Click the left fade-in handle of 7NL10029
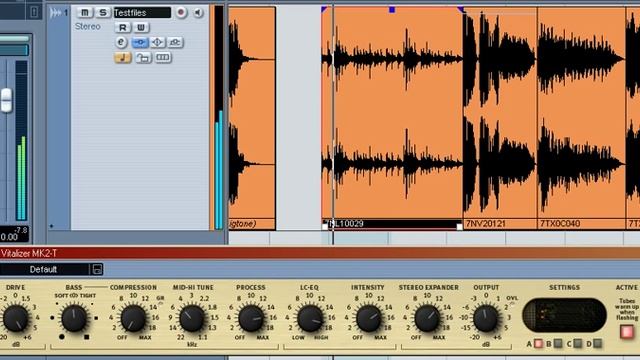The image size is (640, 360). click(x=324, y=9)
